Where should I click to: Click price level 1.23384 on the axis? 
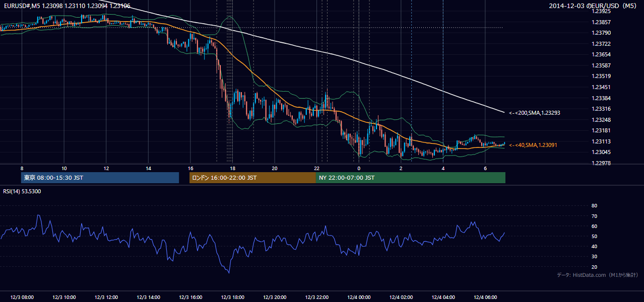pos(601,98)
